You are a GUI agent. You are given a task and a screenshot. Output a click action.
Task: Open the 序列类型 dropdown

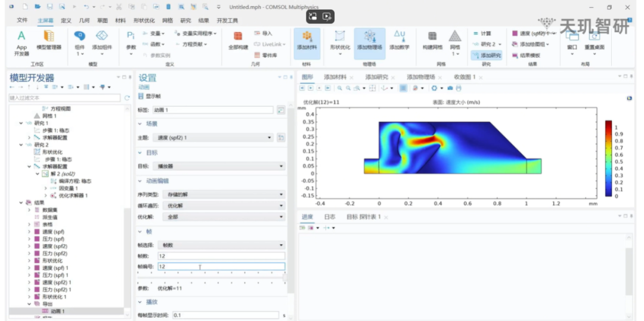pyautogui.click(x=224, y=194)
